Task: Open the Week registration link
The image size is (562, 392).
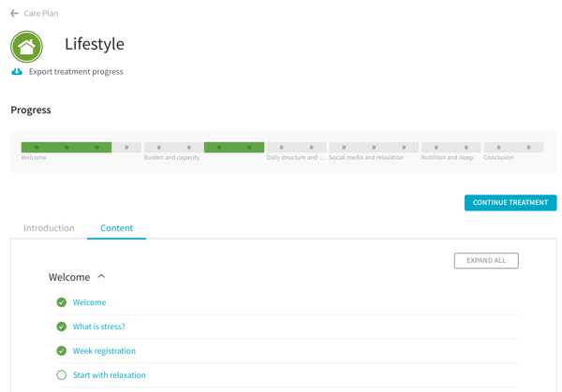Action: [104, 351]
